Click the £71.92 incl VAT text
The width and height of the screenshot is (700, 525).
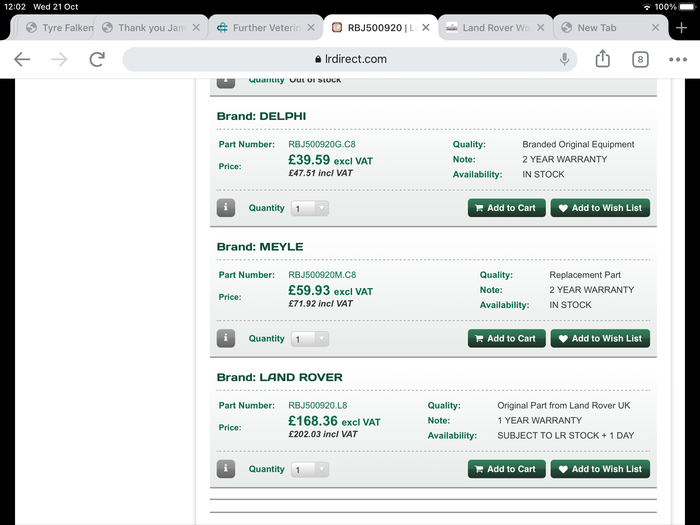tap(320, 304)
